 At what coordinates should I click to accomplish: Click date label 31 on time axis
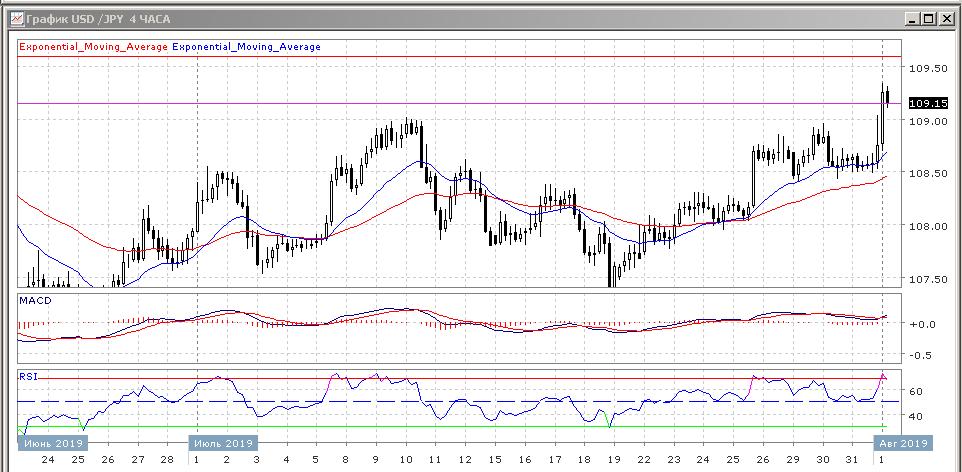coord(852,460)
